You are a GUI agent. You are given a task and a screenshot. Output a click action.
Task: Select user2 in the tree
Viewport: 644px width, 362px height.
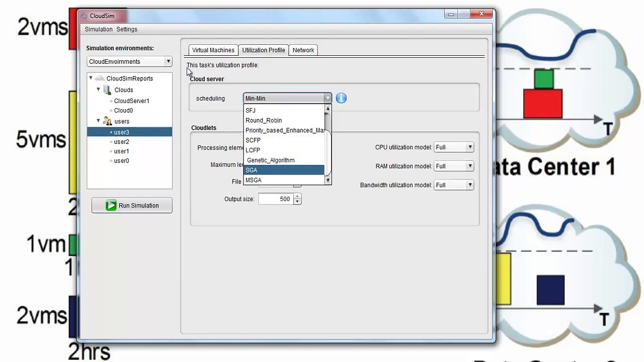click(121, 142)
